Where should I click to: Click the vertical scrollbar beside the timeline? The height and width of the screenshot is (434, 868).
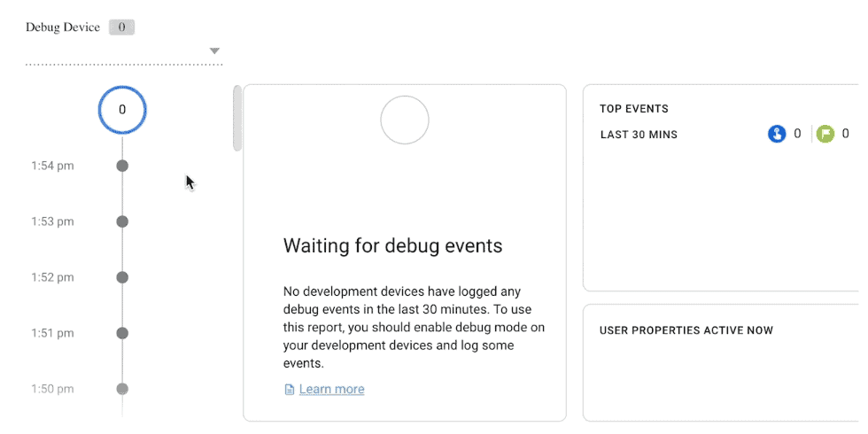coord(237,118)
